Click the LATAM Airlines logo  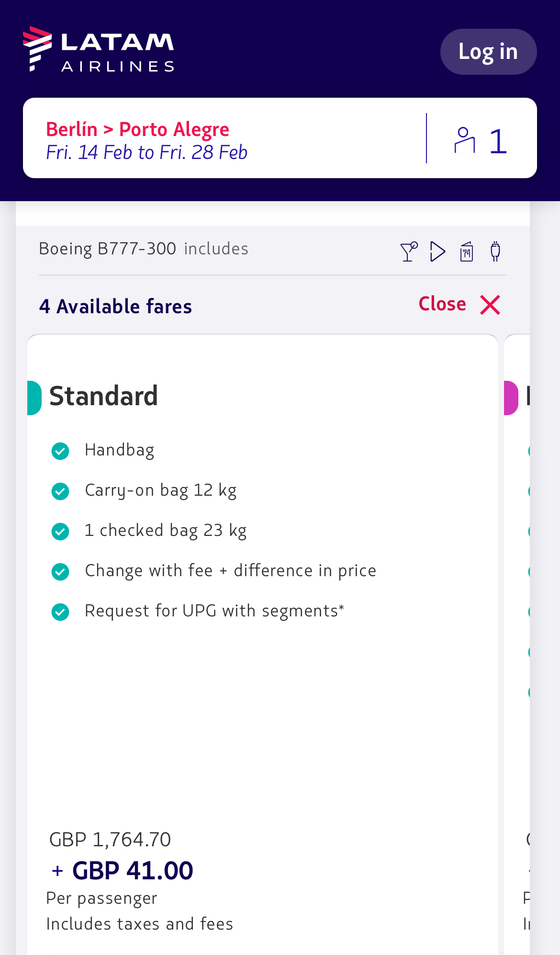pyautogui.click(x=99, y=49)
